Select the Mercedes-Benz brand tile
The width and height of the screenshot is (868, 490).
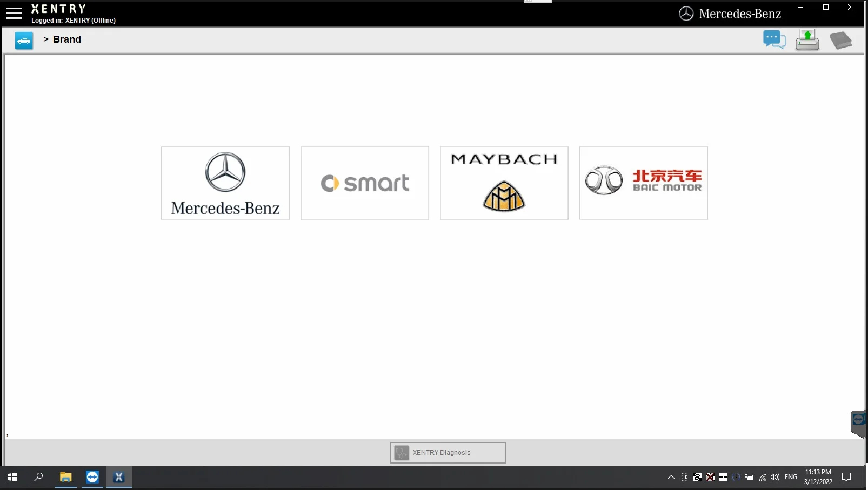click(x=225, y=183)
